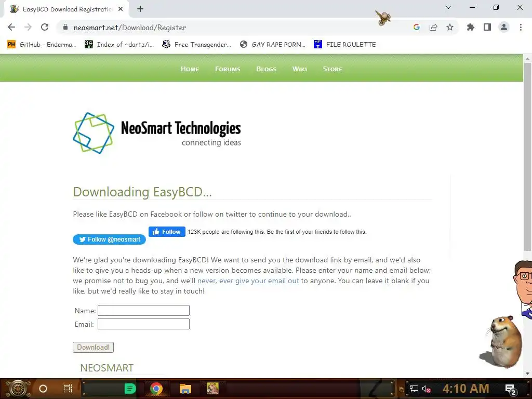532x399 pixels.
Task: Close the EasyBCD Download Registration tab
Action: click(x=121, y=9)
